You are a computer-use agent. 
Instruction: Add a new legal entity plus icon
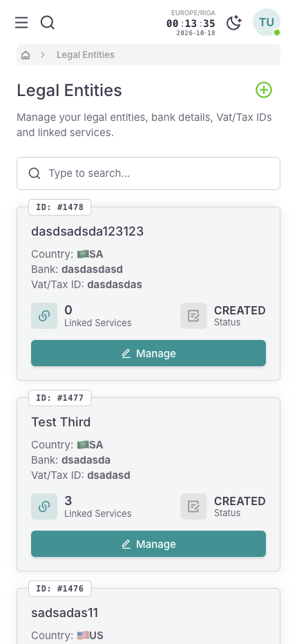[264, 90]
